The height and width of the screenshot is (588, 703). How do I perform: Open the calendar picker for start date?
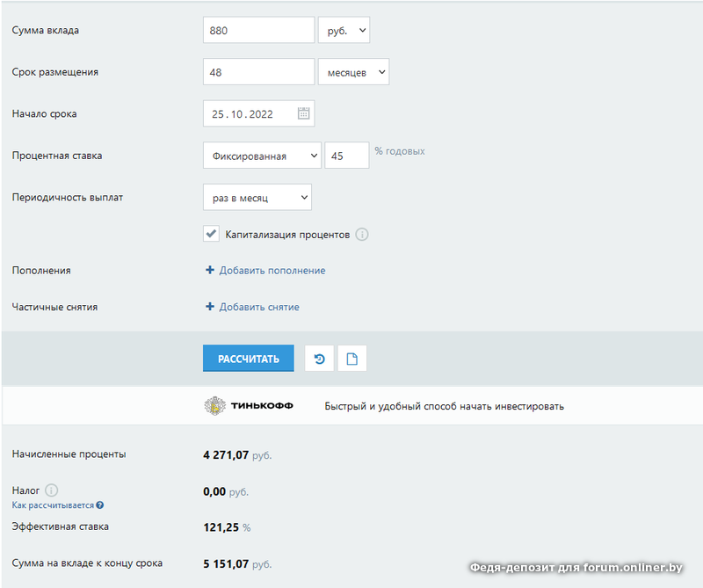[303, 113]
